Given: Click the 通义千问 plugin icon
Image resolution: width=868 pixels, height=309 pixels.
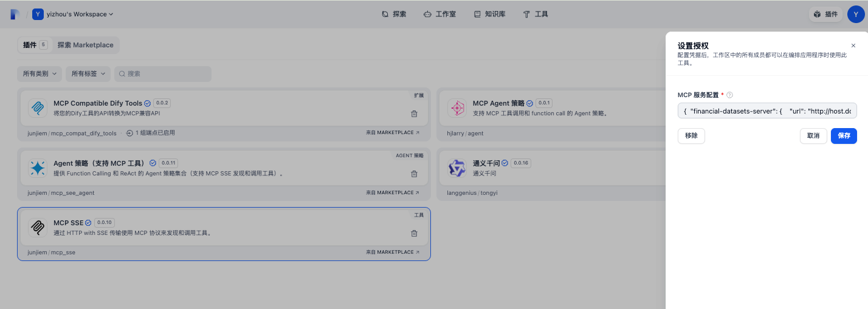Looking at the screenshot, I should [456, 168].
